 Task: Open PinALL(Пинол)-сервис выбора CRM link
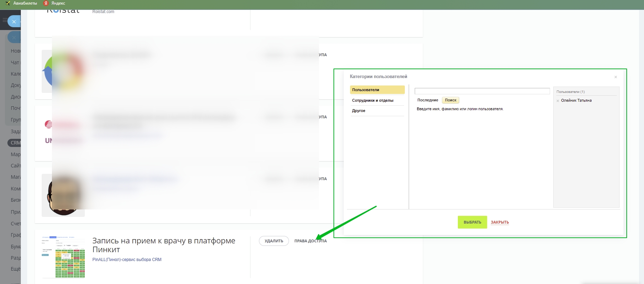[x=127, y=260]
